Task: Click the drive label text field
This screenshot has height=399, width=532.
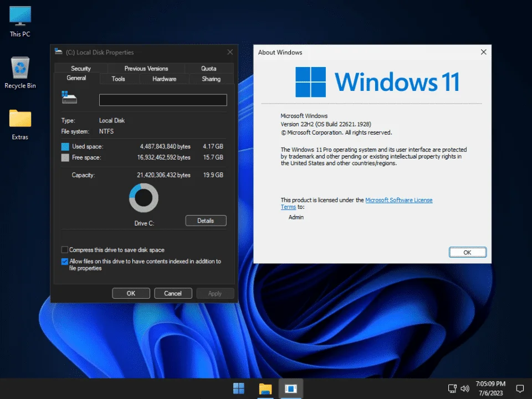Action: pos(163,100)
